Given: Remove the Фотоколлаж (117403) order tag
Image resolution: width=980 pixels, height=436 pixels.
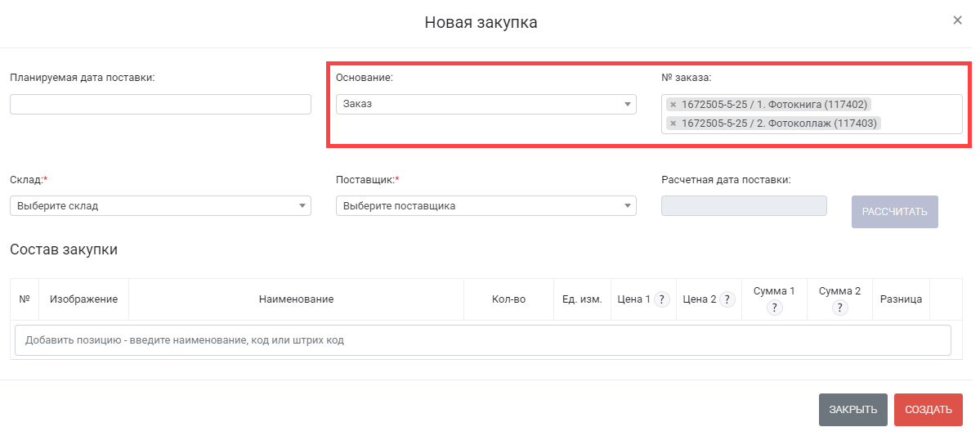Looking at the screenshot, I should pos(673,124).
